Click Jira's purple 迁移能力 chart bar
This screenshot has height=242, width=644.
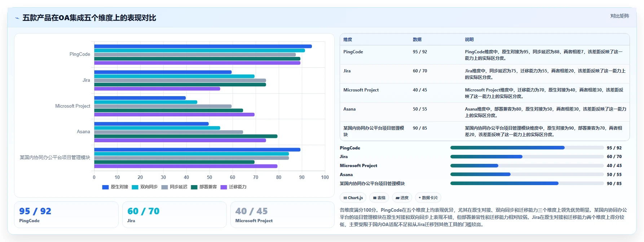(157, 89)
